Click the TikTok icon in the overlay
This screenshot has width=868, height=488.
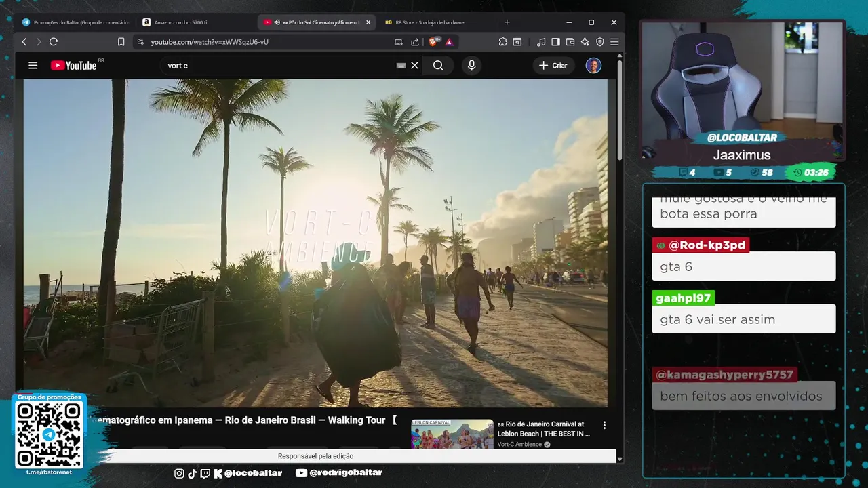(192, 474)
